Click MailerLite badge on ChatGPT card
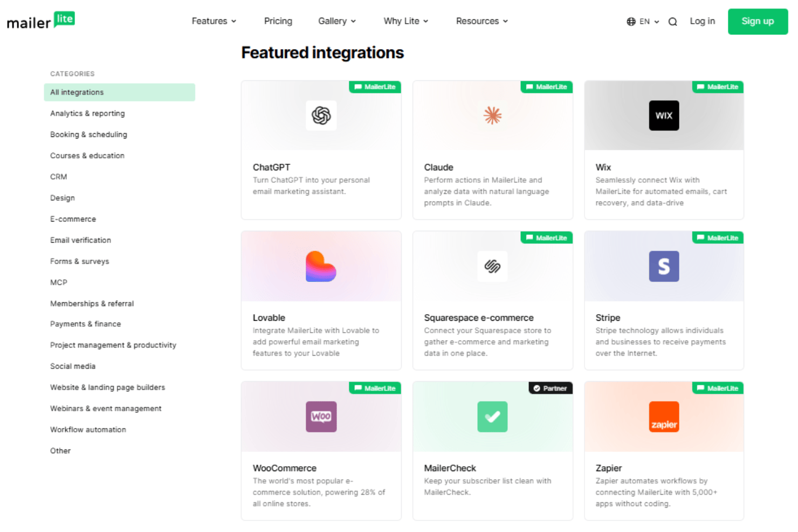Image resolution: width=798 pixels, height=532 pixels. click(x=375, y=87)
